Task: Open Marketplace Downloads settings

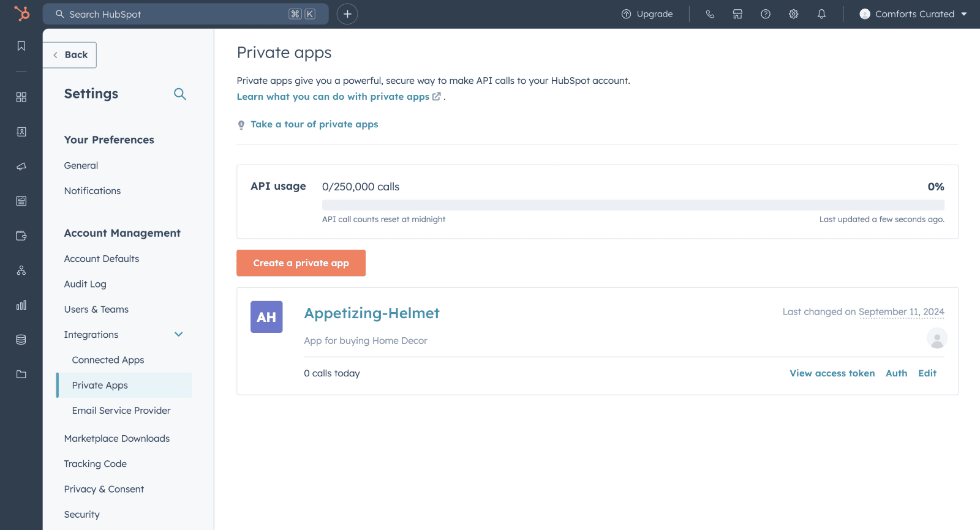Action: coord(117,439)
